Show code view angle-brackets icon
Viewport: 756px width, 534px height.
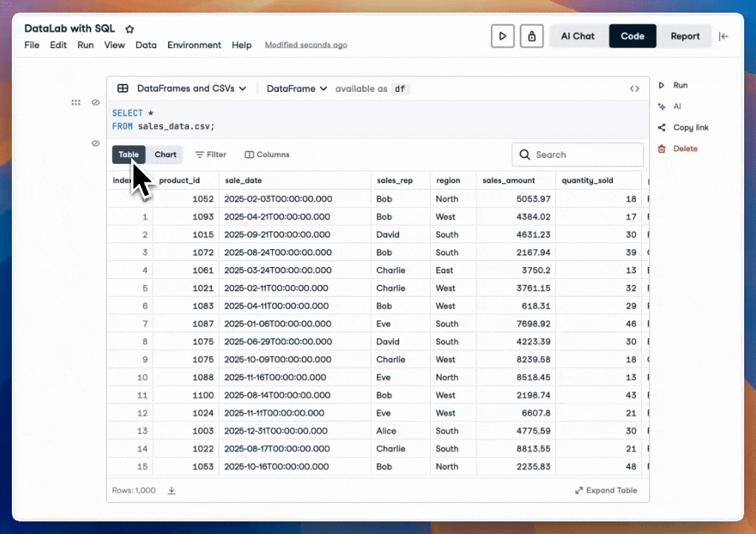click(x=634, y=89)
